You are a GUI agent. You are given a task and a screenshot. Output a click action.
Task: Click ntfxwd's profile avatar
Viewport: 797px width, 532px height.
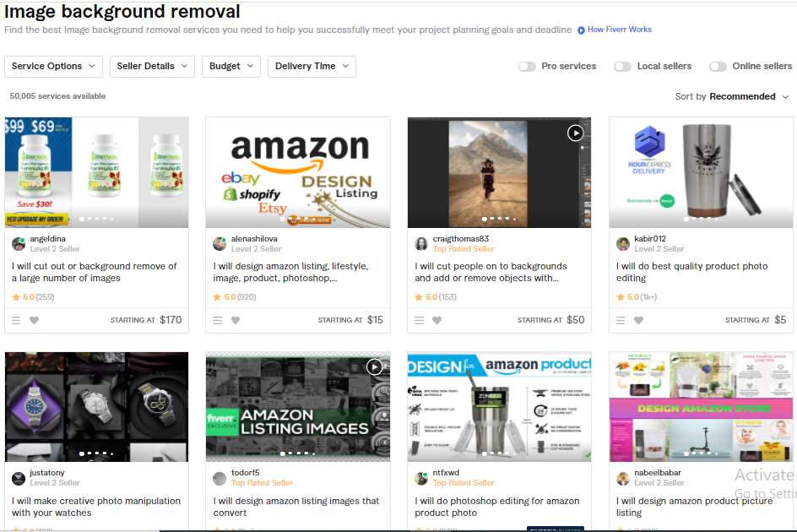(x=421, y=478)
